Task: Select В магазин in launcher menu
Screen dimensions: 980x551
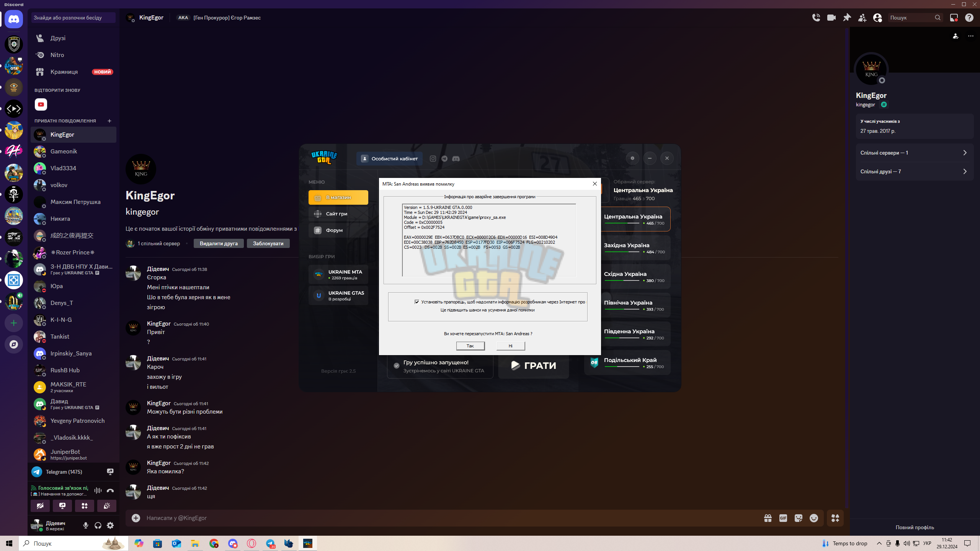Action: (338, 197)
